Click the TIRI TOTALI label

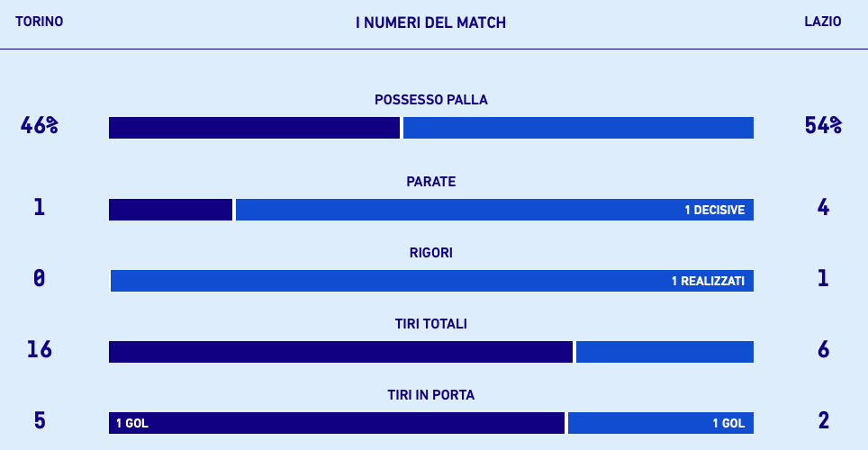pos(430,324)
